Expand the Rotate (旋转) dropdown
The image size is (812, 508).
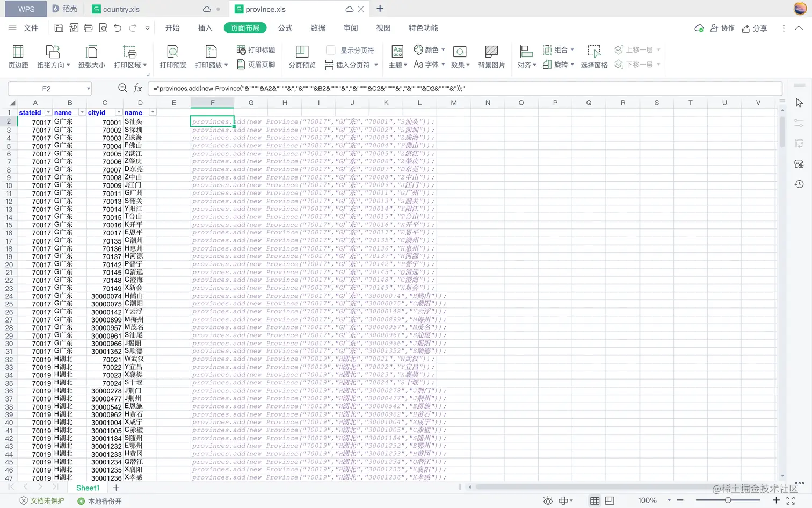click(x=572, y=65)
